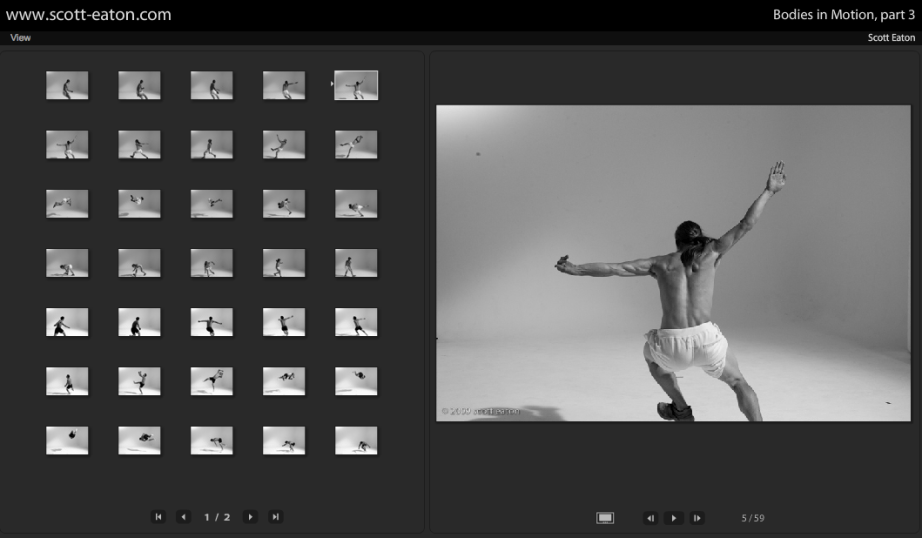The image size is (922, 538).
Task: Go to previous thumbnail page
Action: (x=183, y=517)
